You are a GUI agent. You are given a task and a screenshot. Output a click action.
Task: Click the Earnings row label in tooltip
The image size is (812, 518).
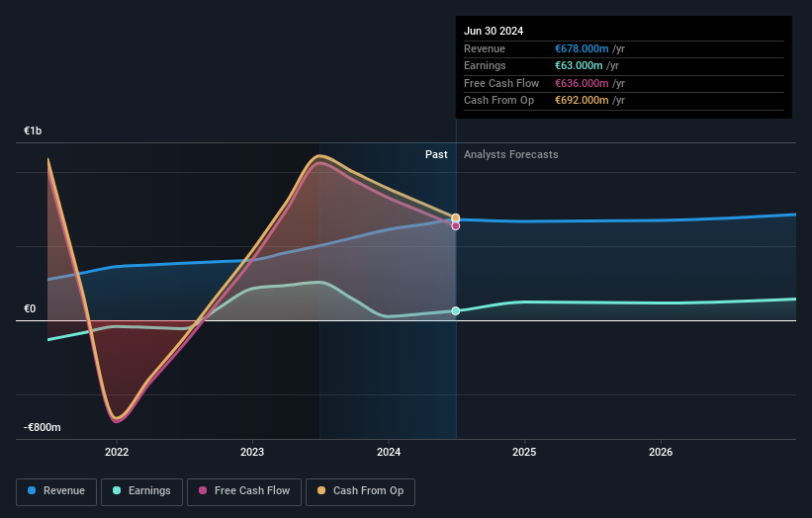pos(485,65)
